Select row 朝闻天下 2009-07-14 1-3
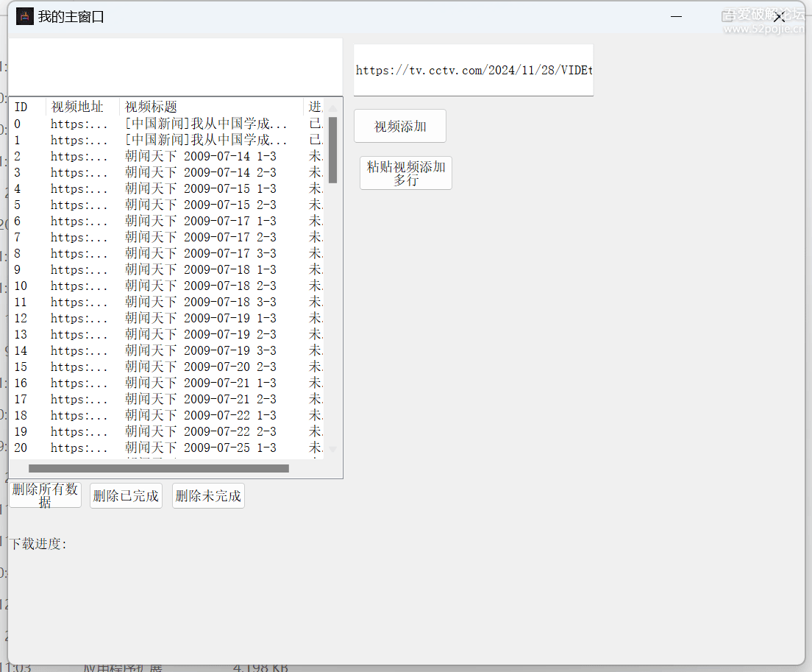This screenshot has width=812, height=672. [x=200, y=156]
